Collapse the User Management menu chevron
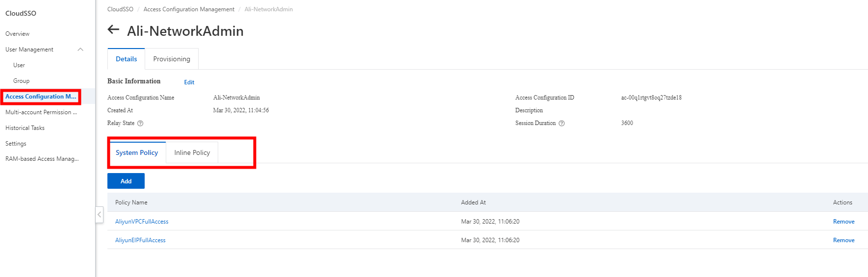 pos(80,50)
